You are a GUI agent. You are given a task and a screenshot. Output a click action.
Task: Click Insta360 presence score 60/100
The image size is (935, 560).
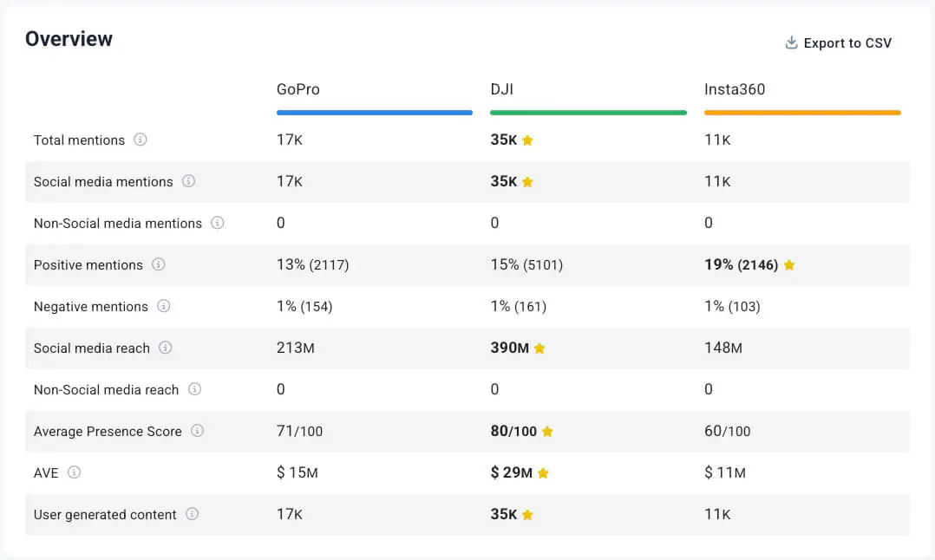click(728, 432)
